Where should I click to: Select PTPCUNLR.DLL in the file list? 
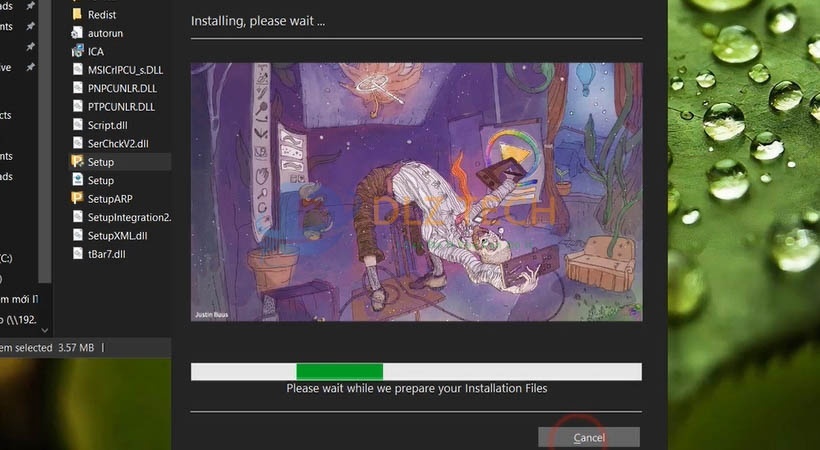point(120,107)
